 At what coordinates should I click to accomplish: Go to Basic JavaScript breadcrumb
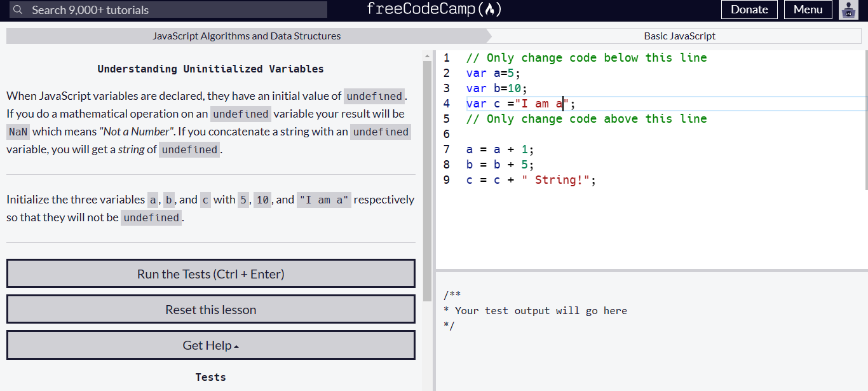pyautogui.click(x=679, y=36)
